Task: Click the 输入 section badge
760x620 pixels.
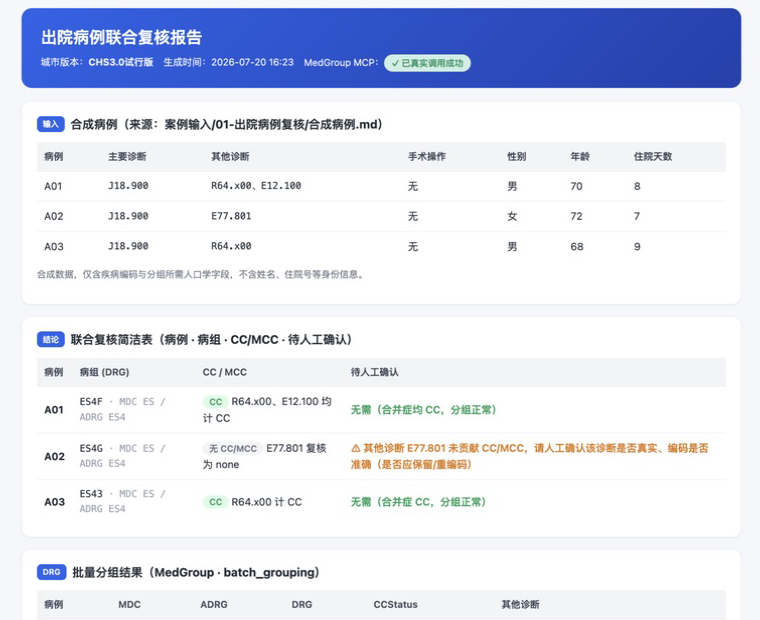Action: (50, 124)
